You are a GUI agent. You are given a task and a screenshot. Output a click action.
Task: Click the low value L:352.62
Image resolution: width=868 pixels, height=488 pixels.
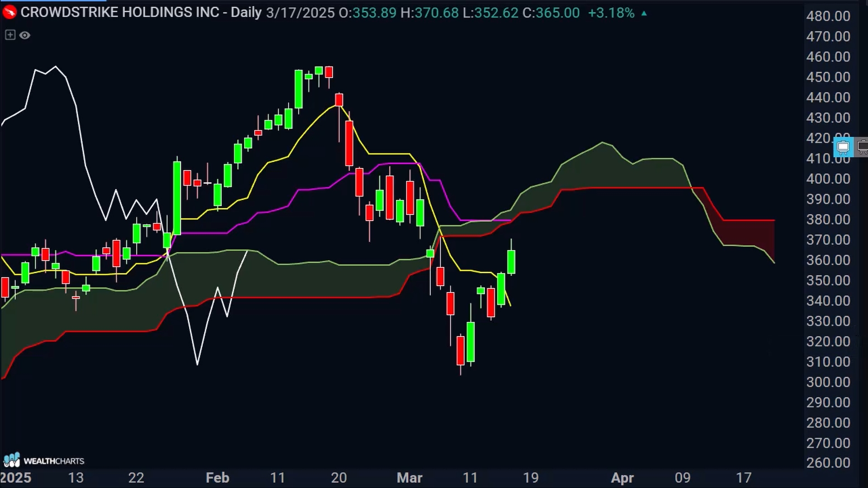point(491,13)
